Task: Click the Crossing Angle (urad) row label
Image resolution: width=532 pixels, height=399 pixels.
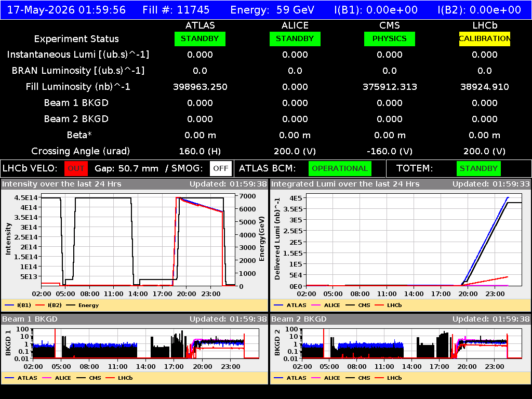Action: coord(81,151)
